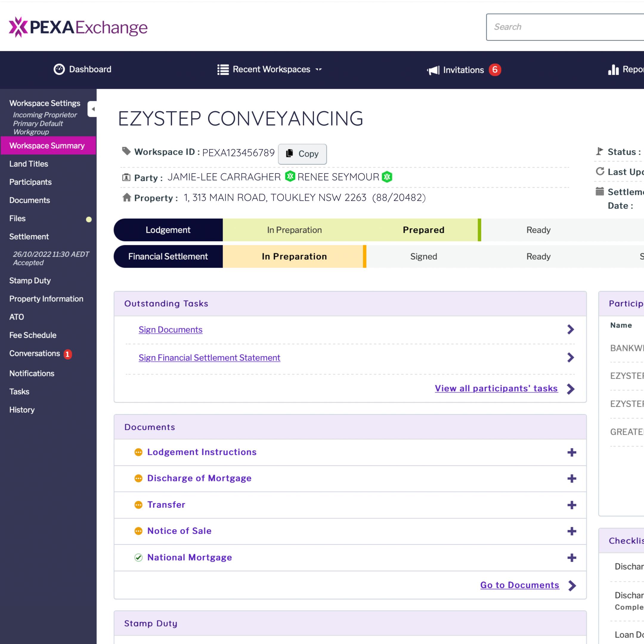This screenshot has width=644, height=644.
Task: Click the chevron beside View all participants' tasks
Action: pyautogui.click(x=571, y=389)
